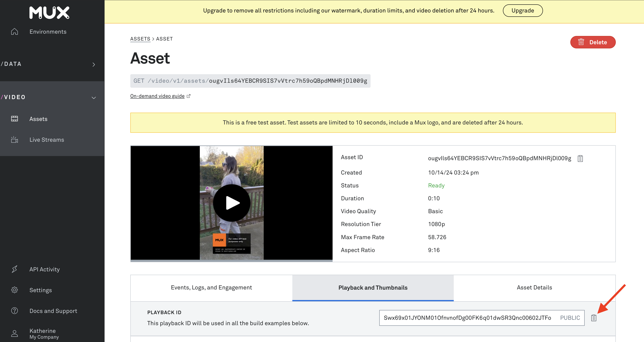This screenshot has height=342, width=644.
Task: Copy the Asset ID with clipboard icon
Action: coord(580,159)
